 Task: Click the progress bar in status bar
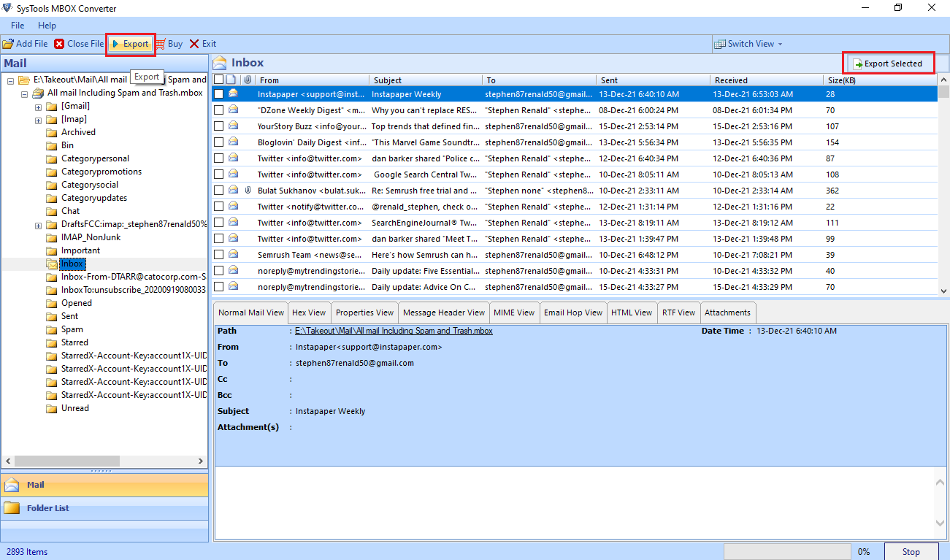pyautogui.click(x=787, y=551)
